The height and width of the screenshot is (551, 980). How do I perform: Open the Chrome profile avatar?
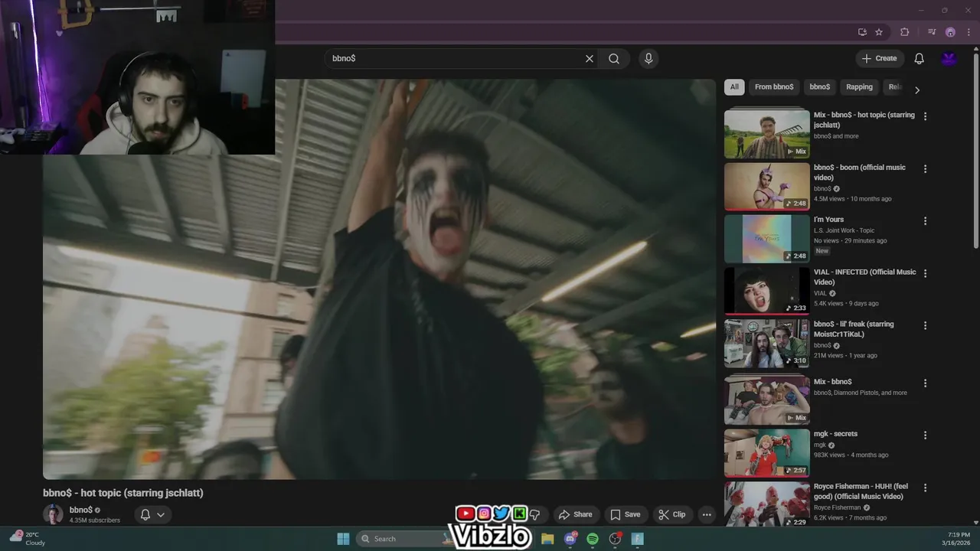pos(950,32)
